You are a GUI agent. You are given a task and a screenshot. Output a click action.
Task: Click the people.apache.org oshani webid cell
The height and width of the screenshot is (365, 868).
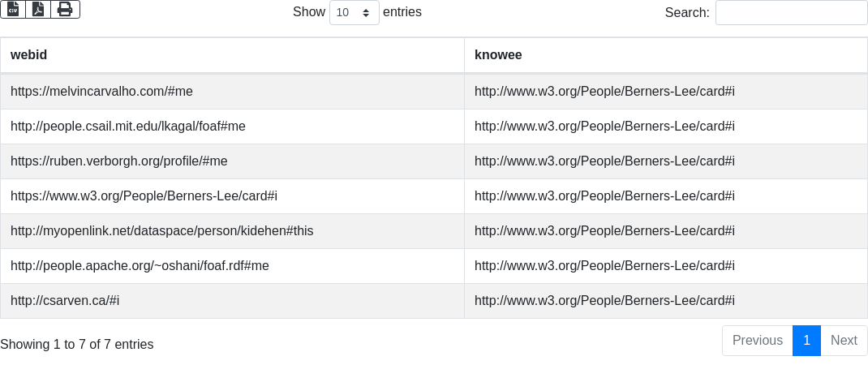tap(140, 266)
